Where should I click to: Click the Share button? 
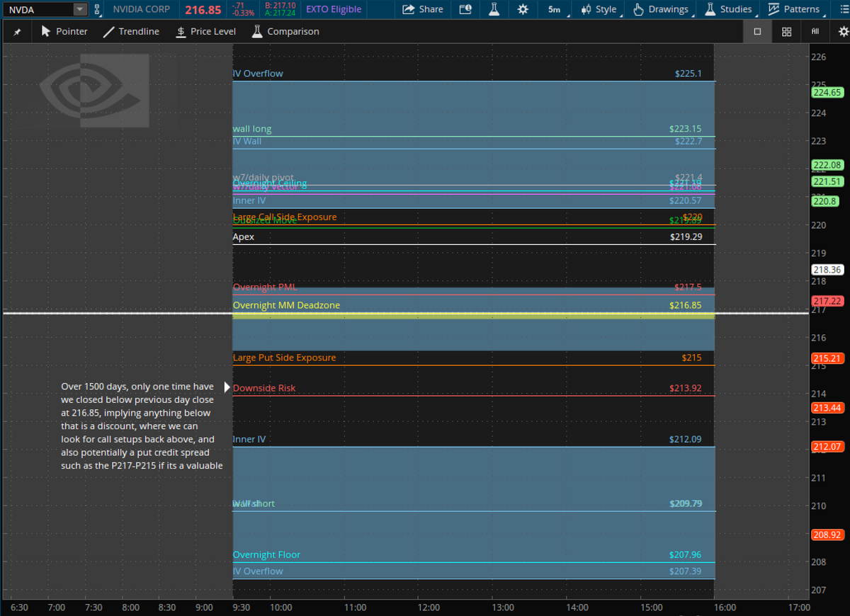423,9
